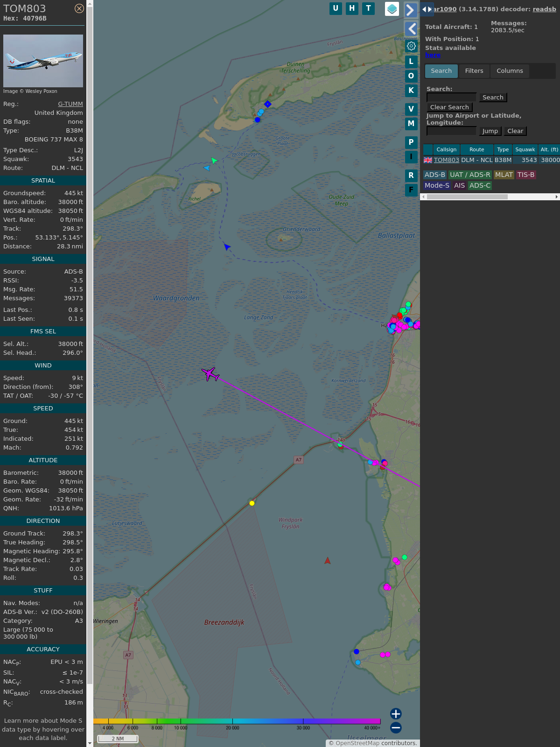Toggle the T map button
This screenshot has width=560, height=747.
[369, 8]
